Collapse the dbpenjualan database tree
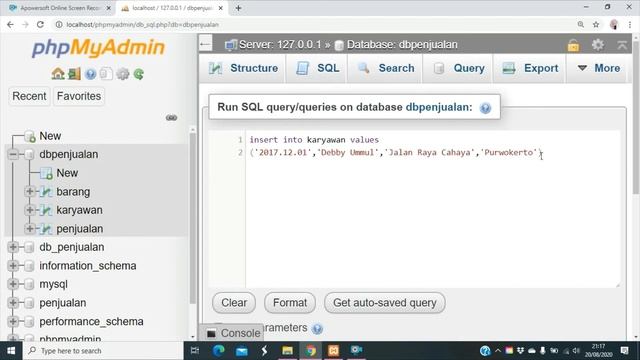Viewport: 640px width, 360px height. pos(13,154)
